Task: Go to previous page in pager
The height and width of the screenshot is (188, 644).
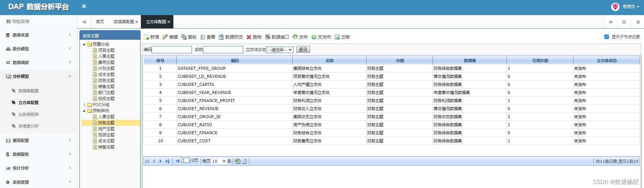Action: click(154, 161)
